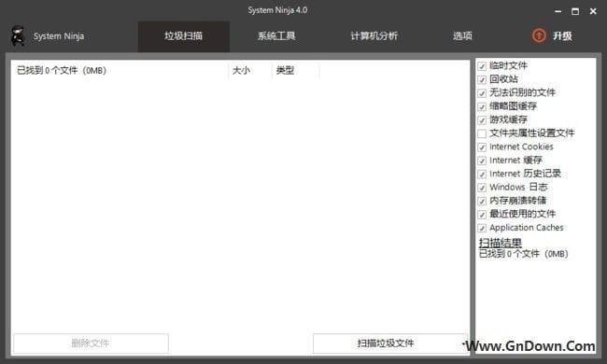The width and height of the screenshot is (607, 364).
Task: Switch to the 系统工具 tab
Action: click(276, 36)
